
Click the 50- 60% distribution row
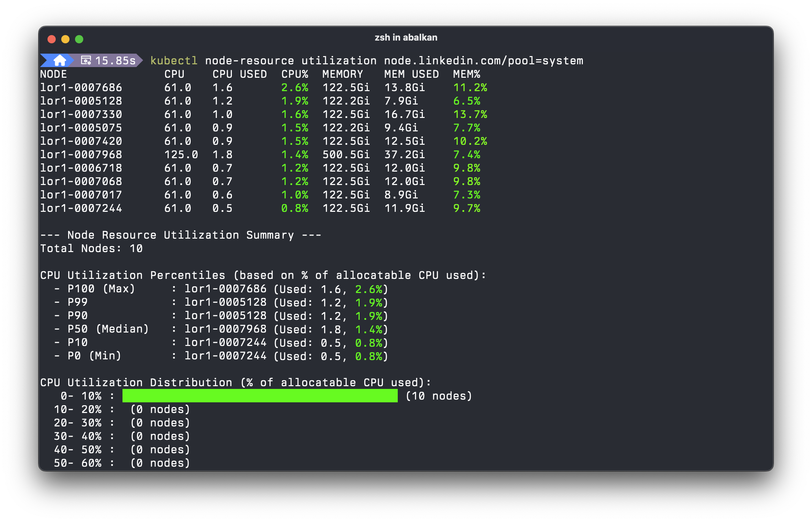(122, 463)
